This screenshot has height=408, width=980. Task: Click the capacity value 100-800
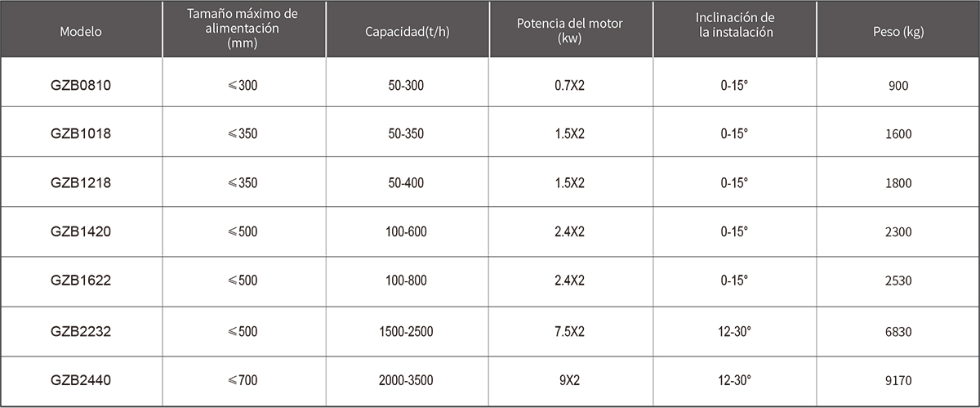click(407, 280)
